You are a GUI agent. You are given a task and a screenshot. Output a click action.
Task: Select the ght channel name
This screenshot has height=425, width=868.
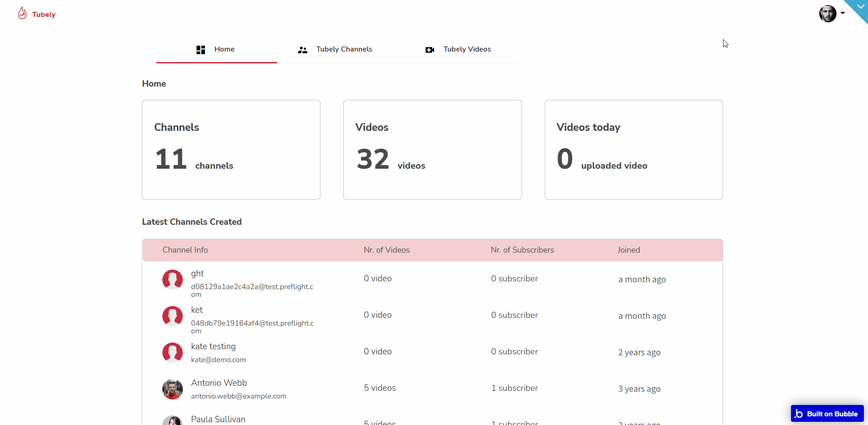tap(197, 274)
